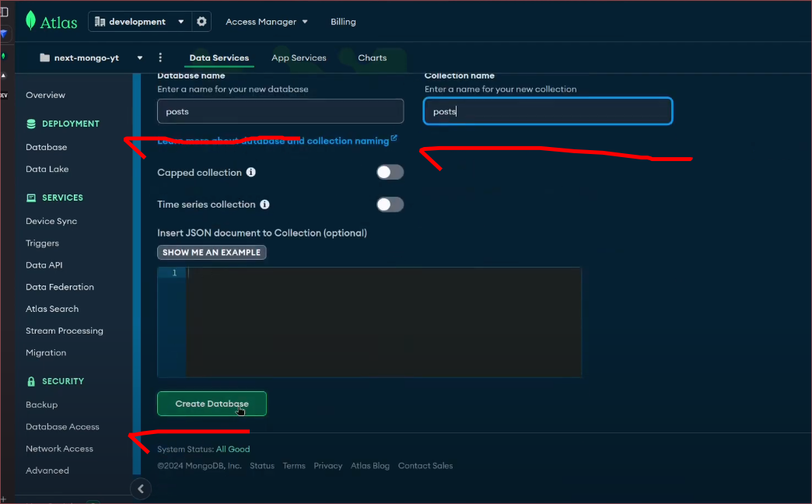Open organization settings gear icon

pos(201,21)
